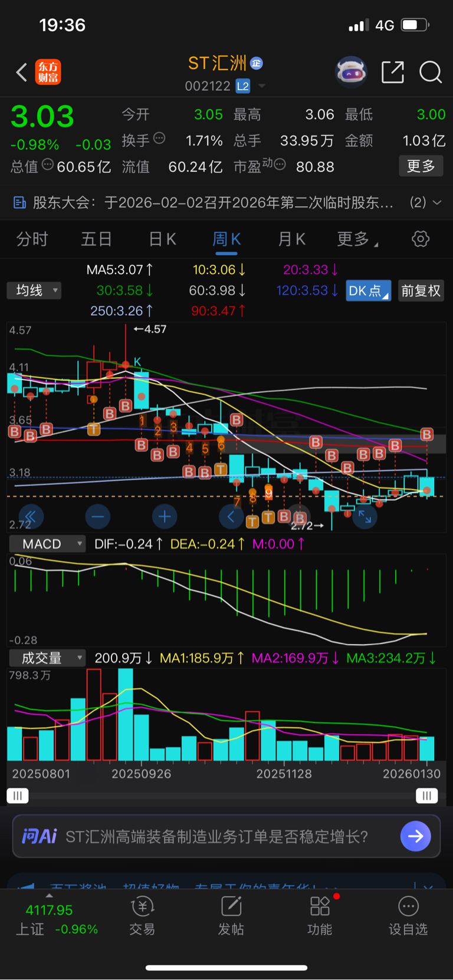
Task: Zoom out chart with minus button
Action: click(98, 517)
